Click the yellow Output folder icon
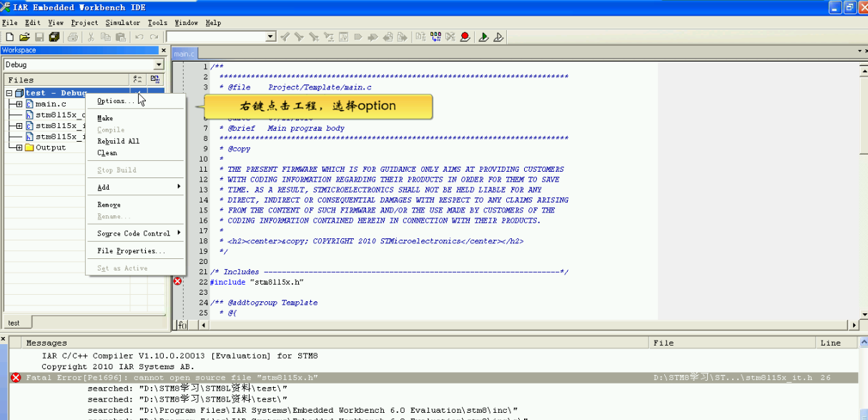The height and width of the screenshot is (420, 868). point(29,147)
